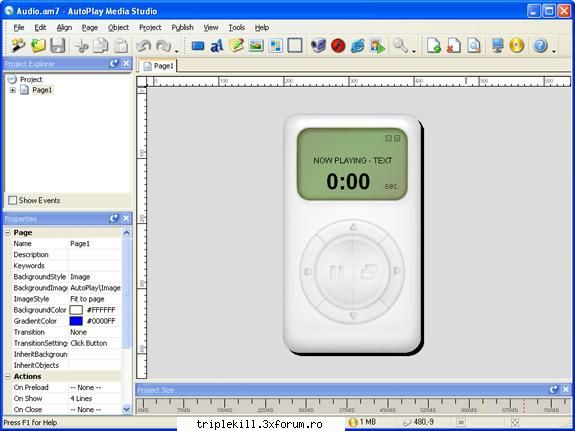Click the properties scrollbar up arrow

(127, 233)
